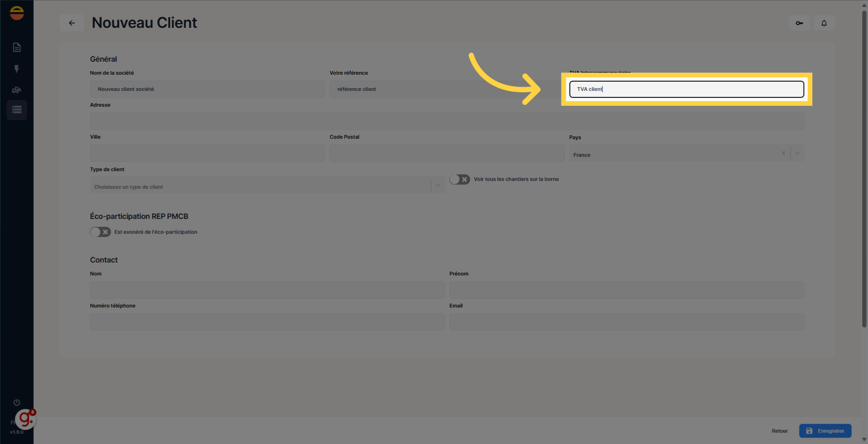Enable the Voir tous les chantiers sur la borne toggle

(460, 179)
